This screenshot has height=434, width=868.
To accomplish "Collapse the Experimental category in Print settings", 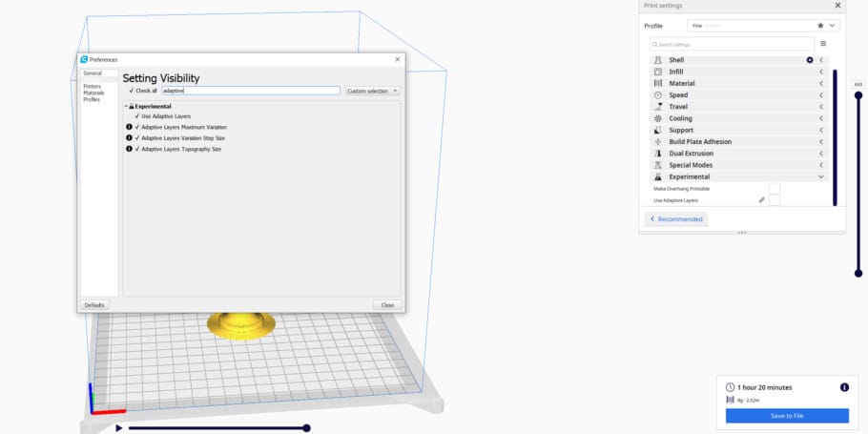I will point(821,176).
